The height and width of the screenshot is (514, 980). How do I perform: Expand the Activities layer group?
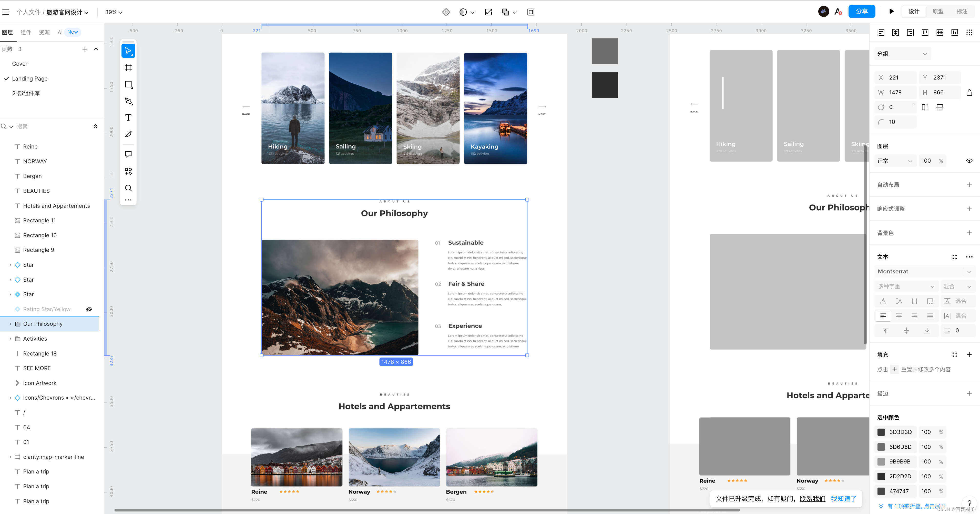click(x=10, y=339)
